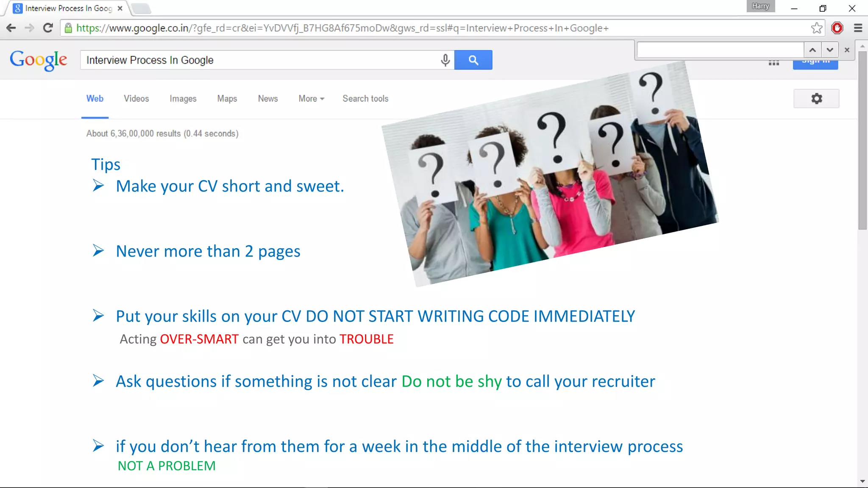868x488 pixels.
Task: Open a new tab
Action: [x=141, y=8]
